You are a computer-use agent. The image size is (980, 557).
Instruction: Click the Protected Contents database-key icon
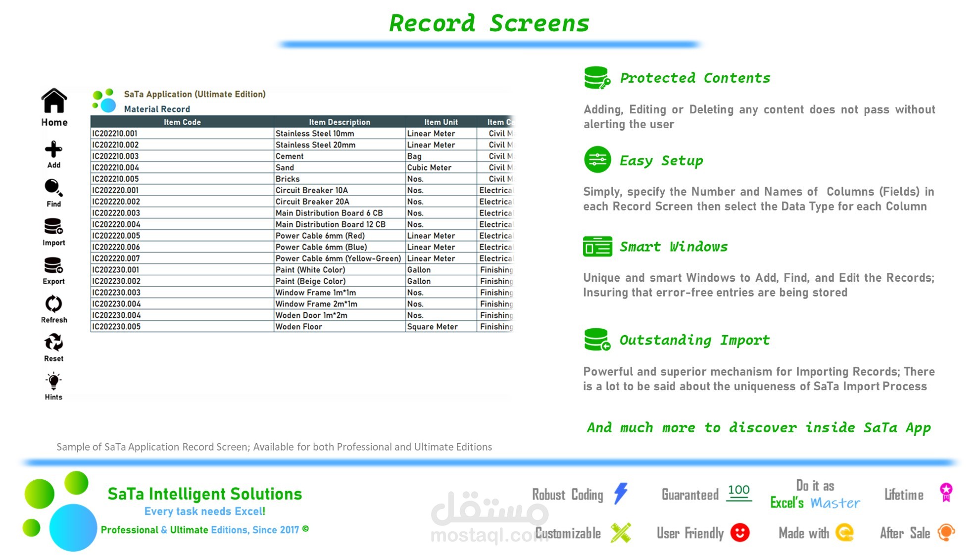click(x=597, y=78)
